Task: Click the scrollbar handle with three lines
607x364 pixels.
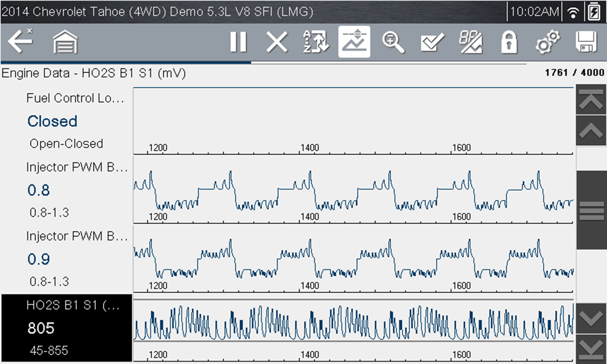Action: click(591, 210)
